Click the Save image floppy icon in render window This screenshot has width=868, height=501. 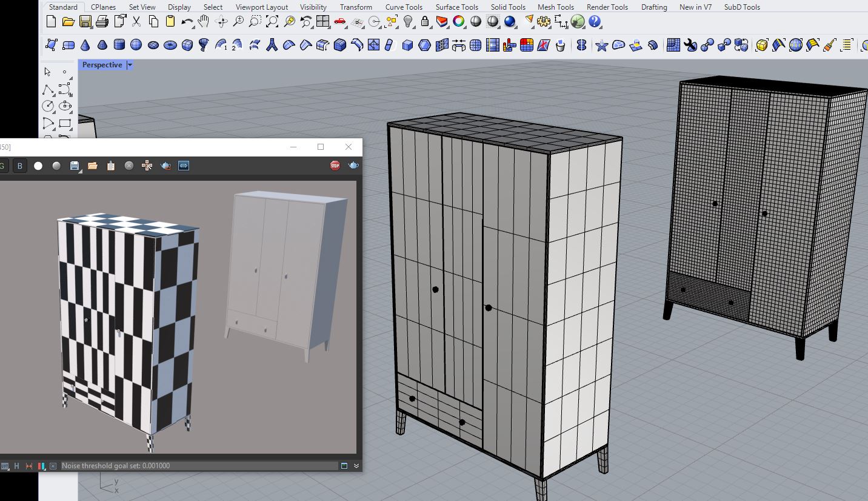click(x=75, y=166)
